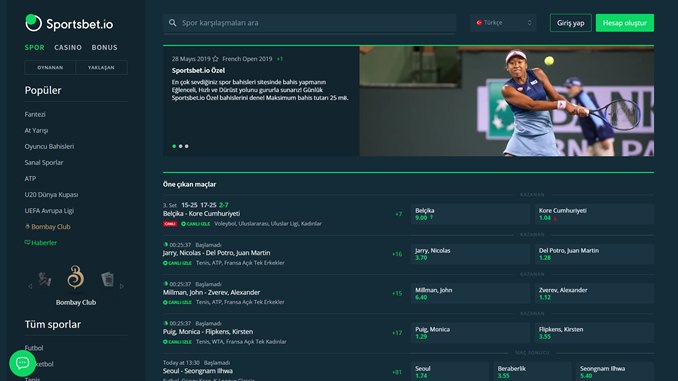Screen dimensions: 678x381
Task: Open the Puig, Monica - Flipkens match
Action: 208,332
